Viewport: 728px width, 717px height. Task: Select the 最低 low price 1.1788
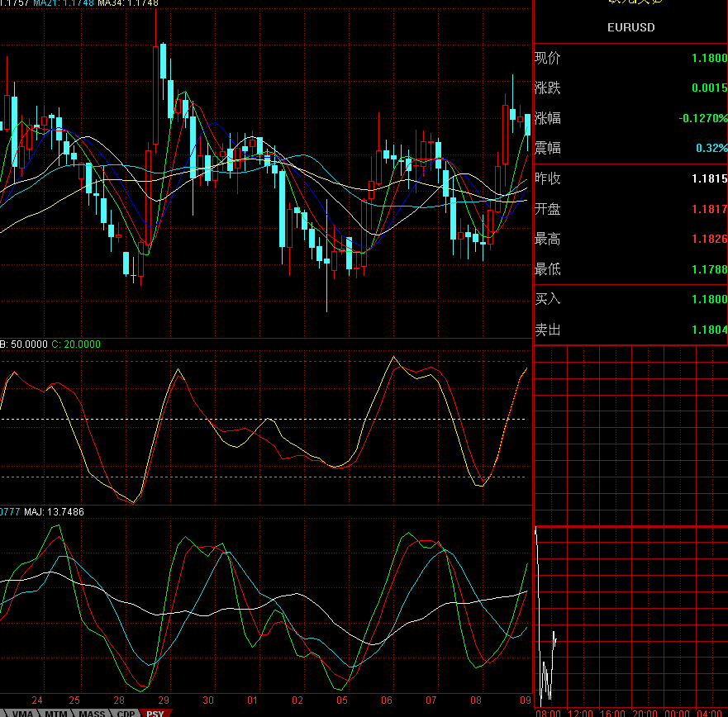click(x=709, y=269)
